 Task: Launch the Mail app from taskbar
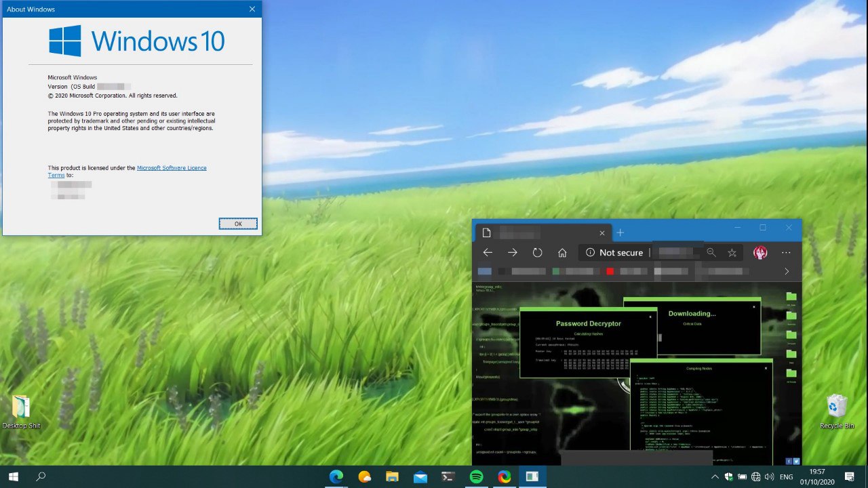pos(420,477)
